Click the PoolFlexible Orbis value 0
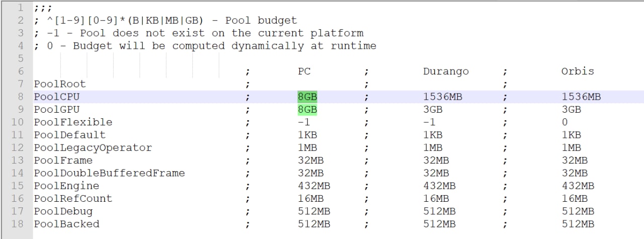The width and height of the screenshot is (644, 239). pos(565,122)
